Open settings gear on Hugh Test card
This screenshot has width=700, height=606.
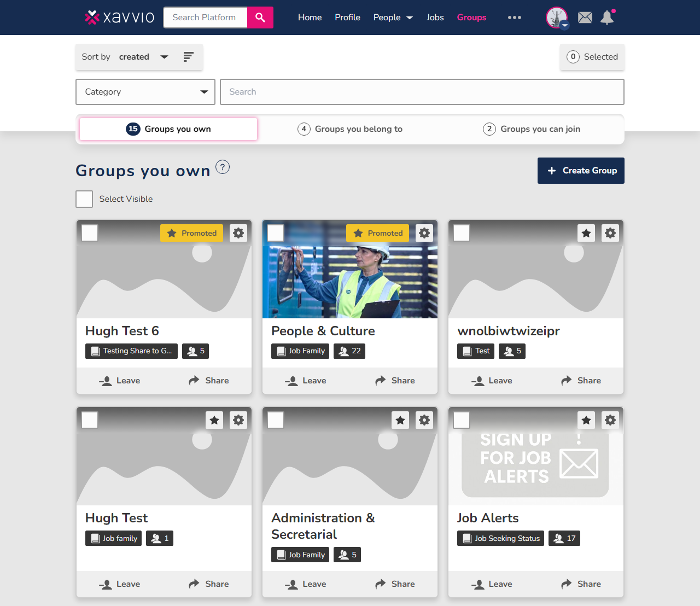(238, 420)
